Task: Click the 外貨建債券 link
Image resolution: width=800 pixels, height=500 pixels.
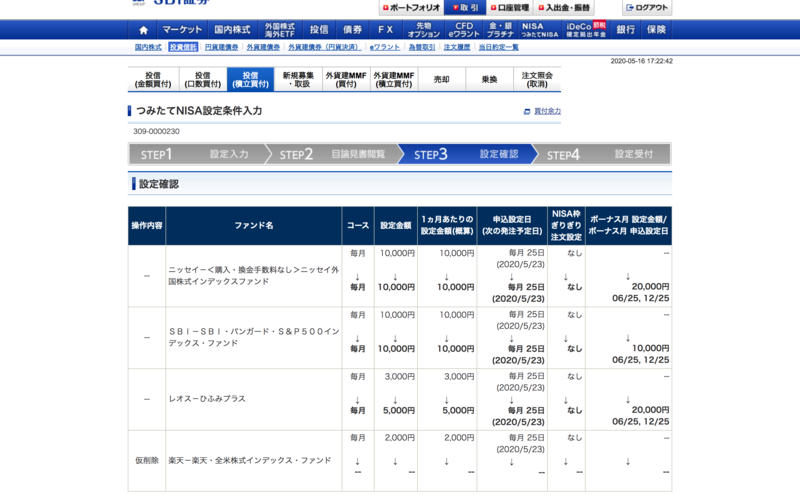Action: click(x=263, y=47)
